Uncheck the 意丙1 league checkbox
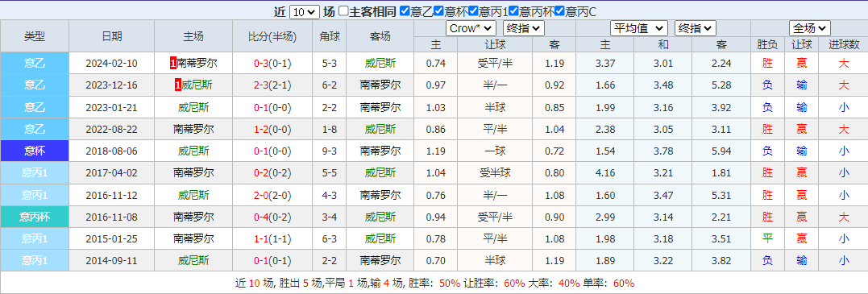This screenshot has height=294, width=868. pos(474,11)
